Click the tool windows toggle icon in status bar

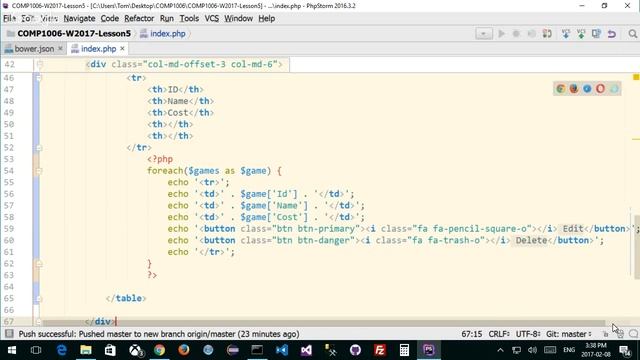[x=9, y=334]
